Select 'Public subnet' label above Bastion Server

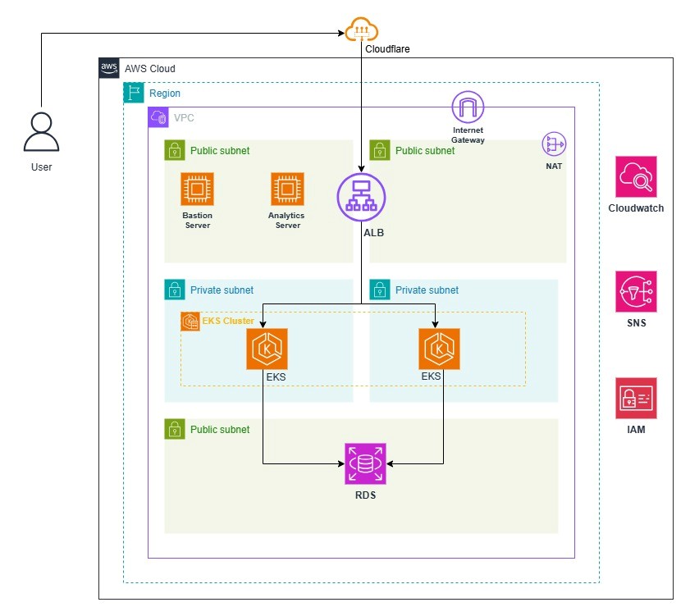click(x=220, y=151)
